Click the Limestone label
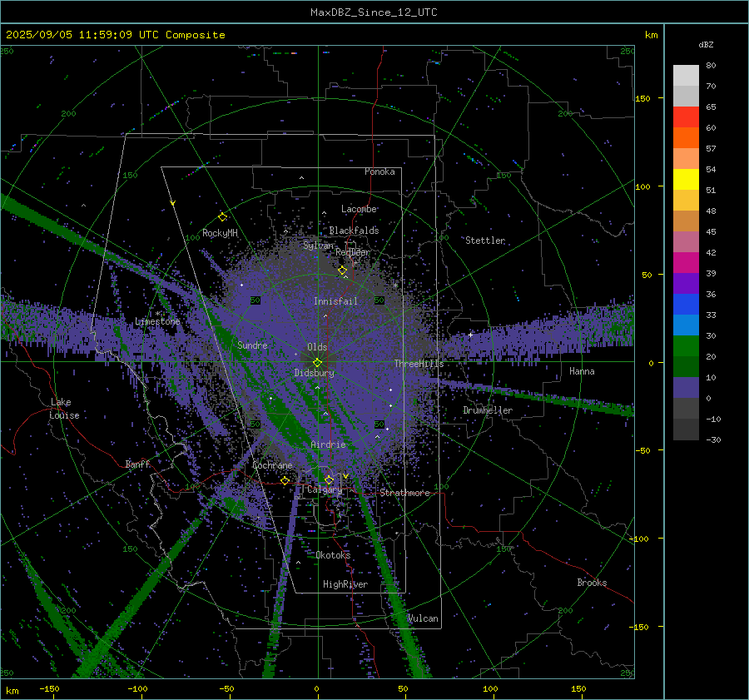 click(x=157, y=321)
